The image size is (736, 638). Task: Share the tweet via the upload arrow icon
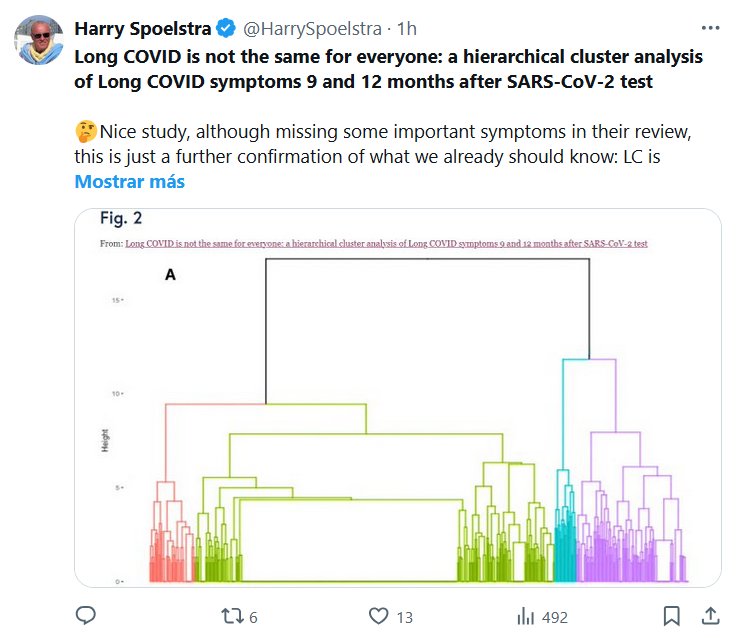(710, 615)
